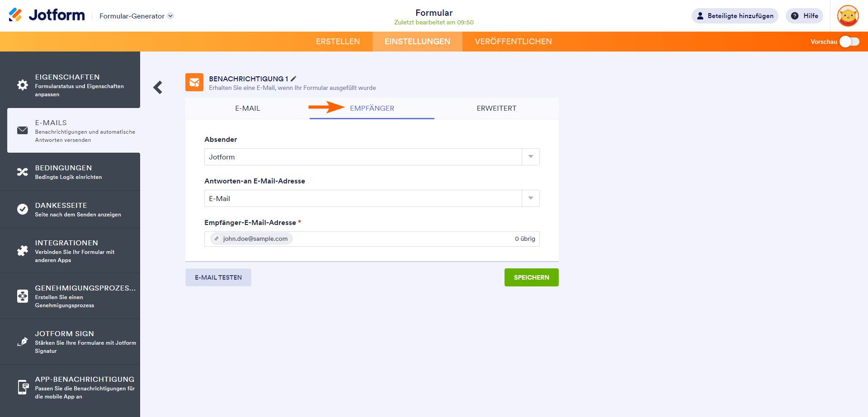Open Integrationen via the puzzle piece icon
868x417 pixels.
22,251
